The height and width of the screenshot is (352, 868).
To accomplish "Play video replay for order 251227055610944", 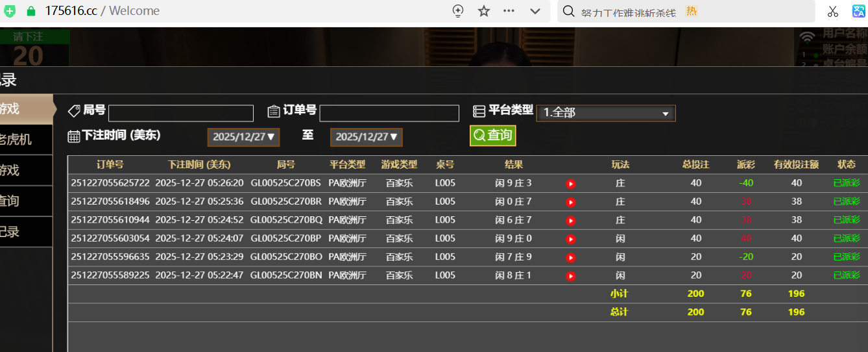I will [571, 220].
